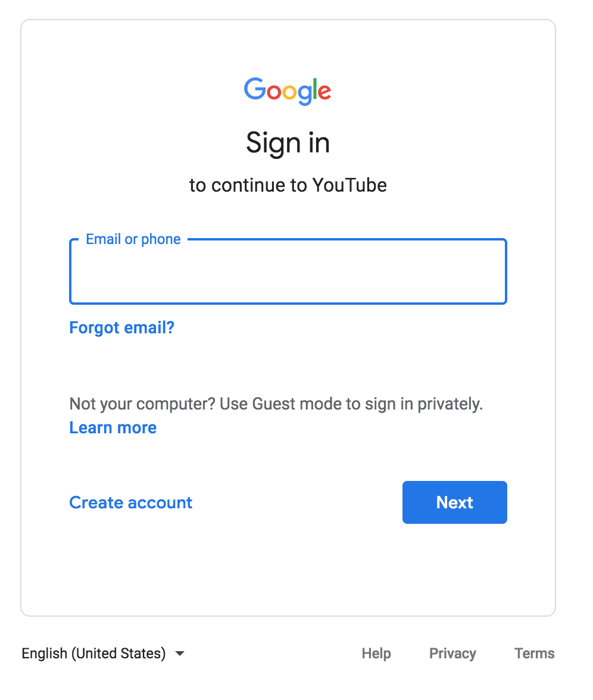Click the floating "Email or phone" label

(x=133, y=239)
